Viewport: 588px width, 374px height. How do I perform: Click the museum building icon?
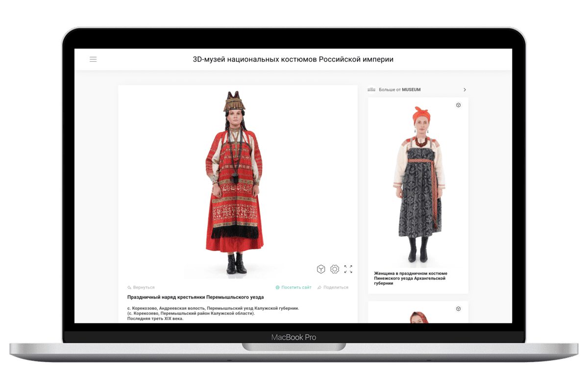tap(371, 90)
